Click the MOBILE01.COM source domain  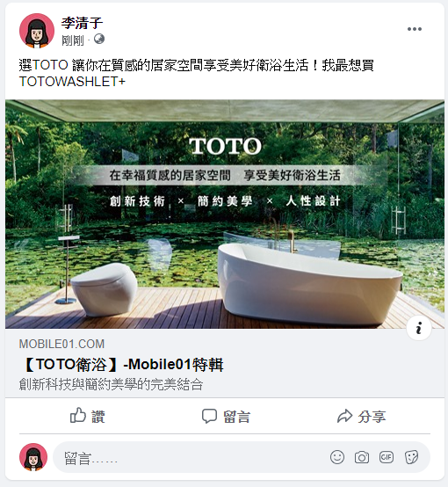pos(61,344)
